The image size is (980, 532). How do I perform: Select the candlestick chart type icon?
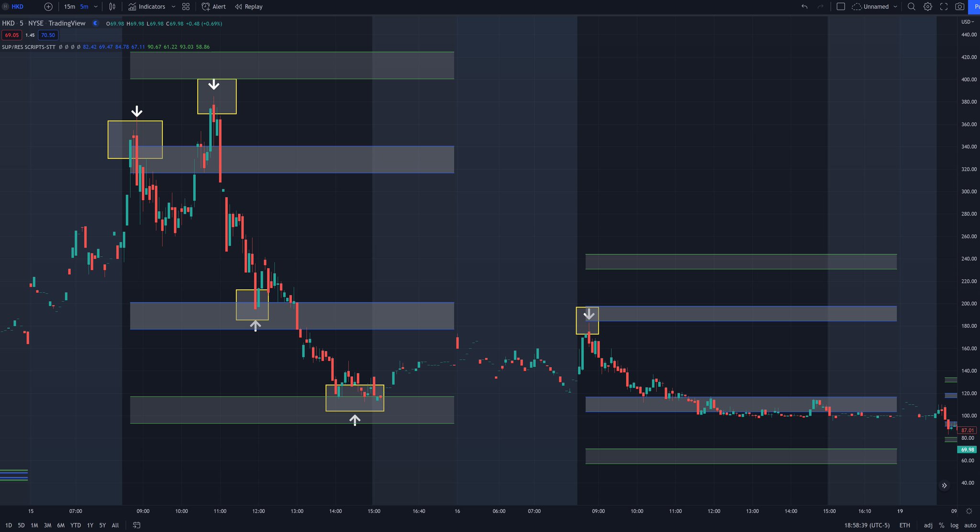coord(112,6)
